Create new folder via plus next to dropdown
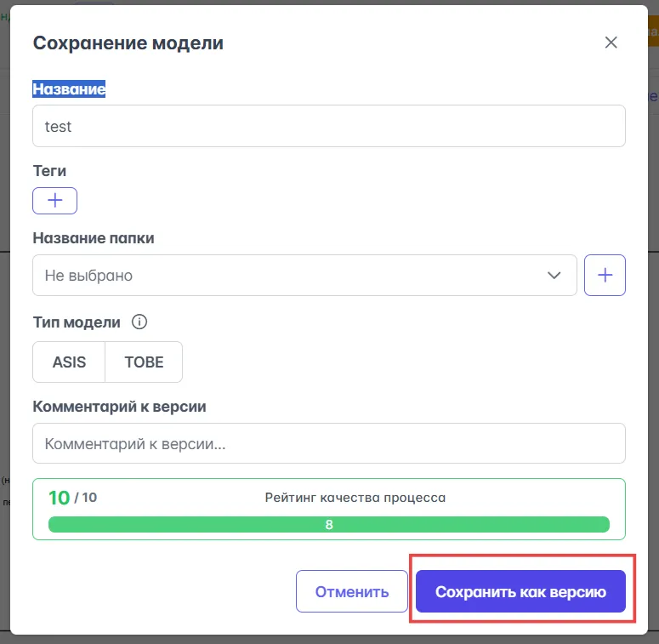This screenshot has height=644, width=659. pos(605,276)
